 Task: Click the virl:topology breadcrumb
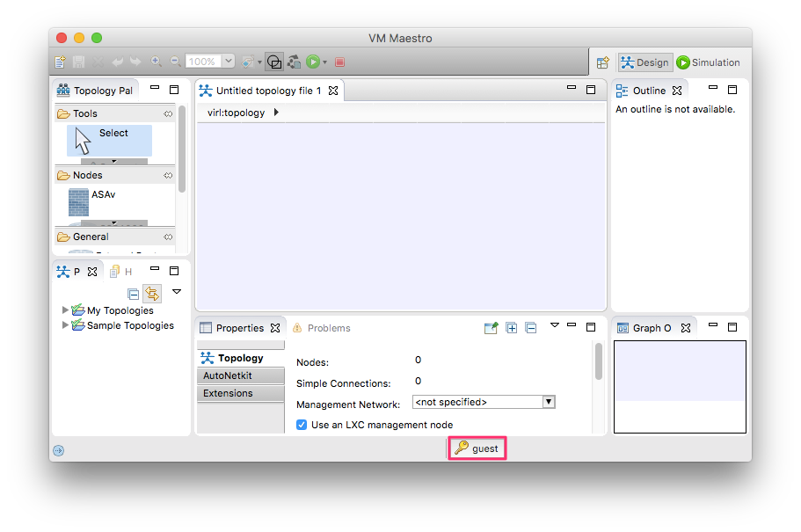[236, 113]
